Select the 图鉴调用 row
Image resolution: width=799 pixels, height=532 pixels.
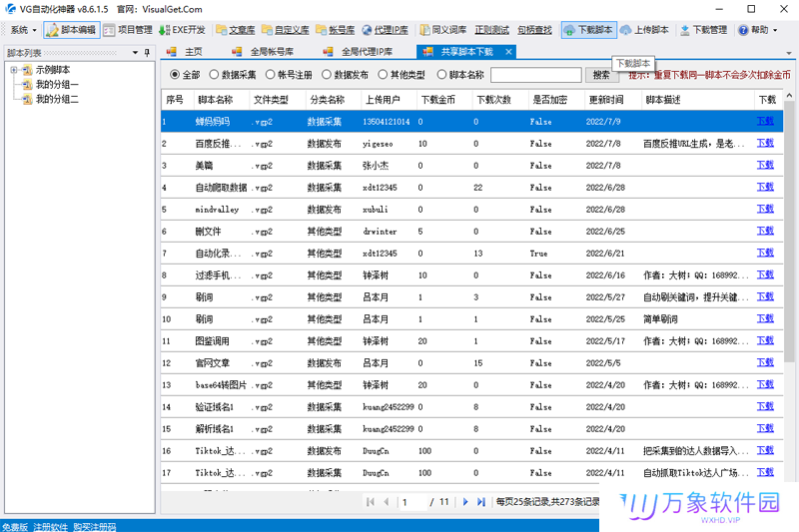(471, 341)
